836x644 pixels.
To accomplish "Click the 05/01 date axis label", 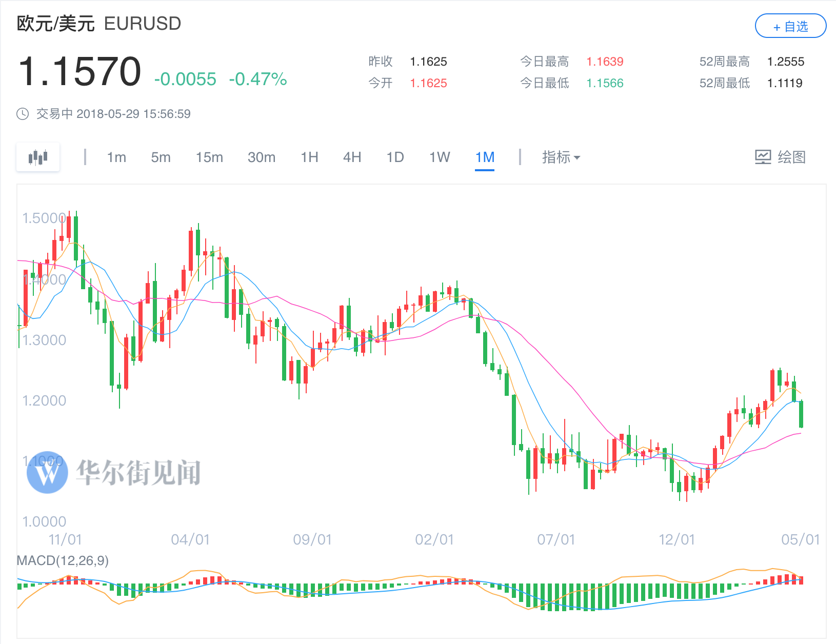I will (800, 539).
